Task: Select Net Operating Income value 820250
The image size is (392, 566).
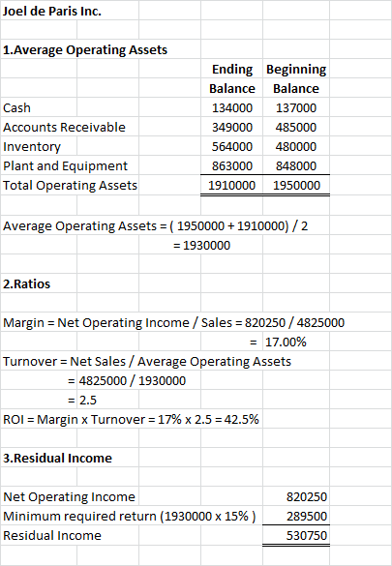Action: [307, 497]
